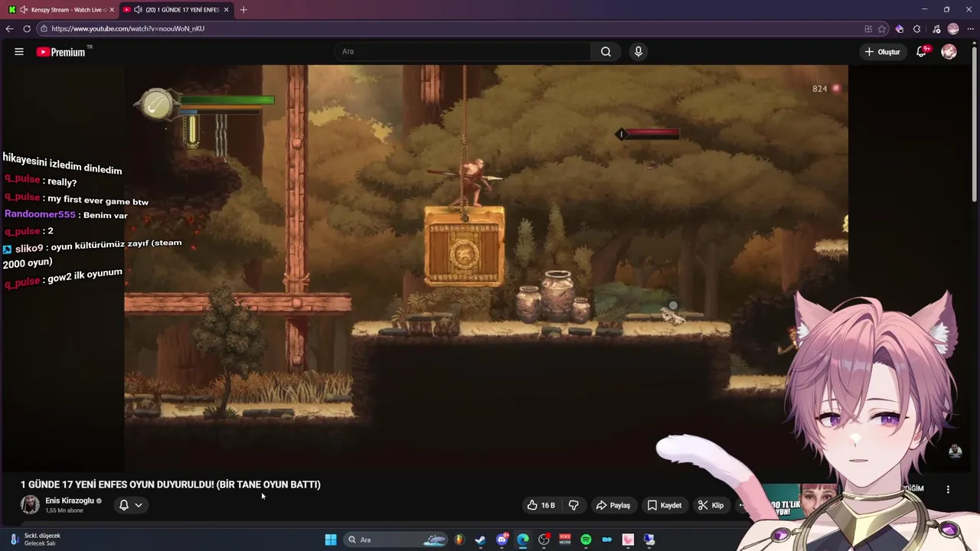Click the Windows taskbar search box

pyautogui.click(x=394, y=540)
